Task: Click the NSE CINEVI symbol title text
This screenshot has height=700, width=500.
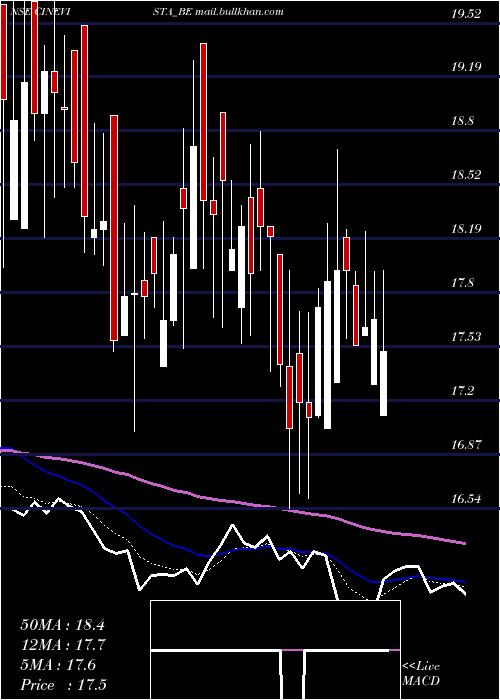Action: click(43, 12)
